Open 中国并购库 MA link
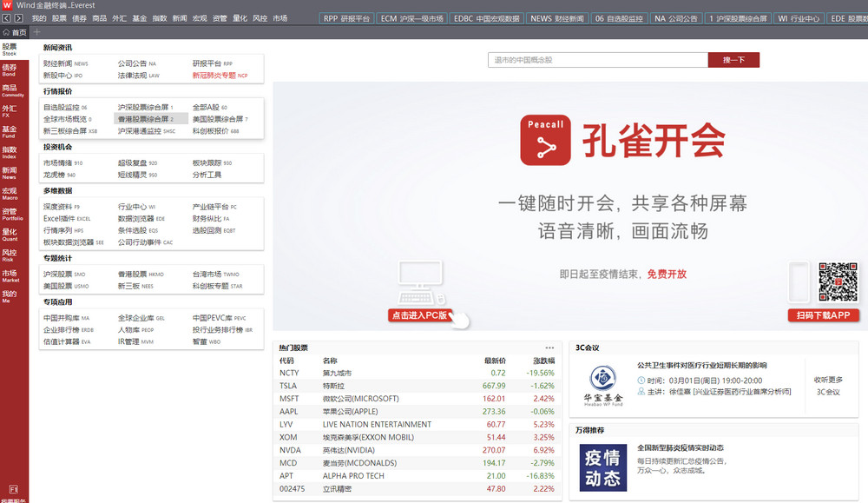 tap(66, 318)
